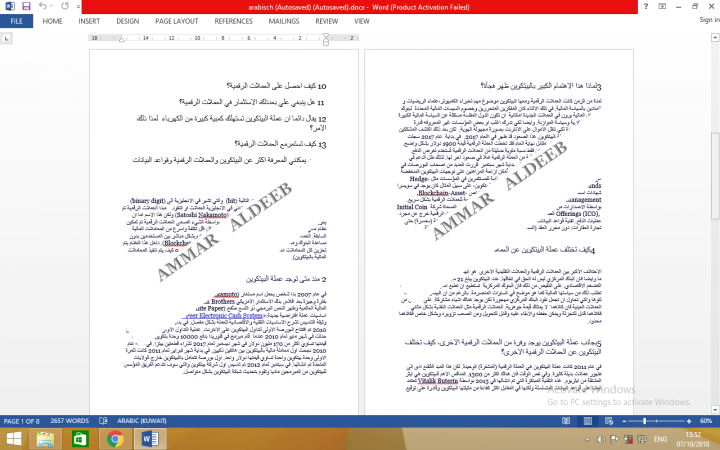The image size is (720, 450).
Task: Open the Customize Quick Access Toolbar arrow
Action: (79, 7)
